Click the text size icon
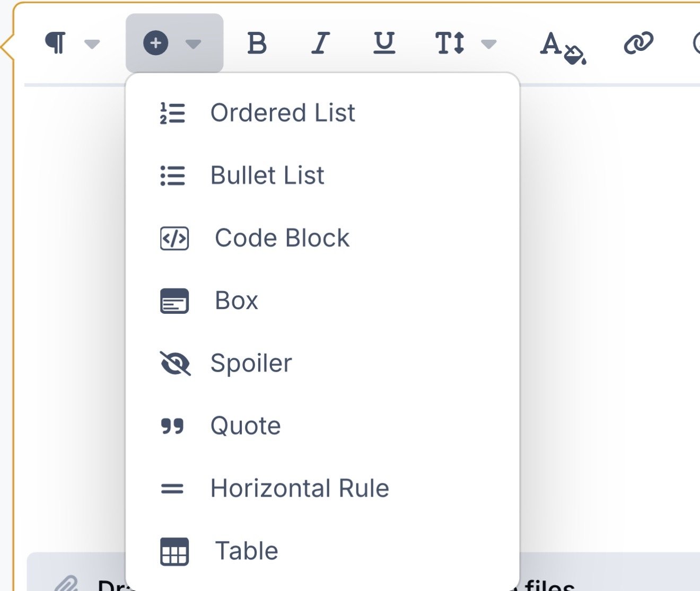This screenshot has height=591, width=700. point(450,43)
